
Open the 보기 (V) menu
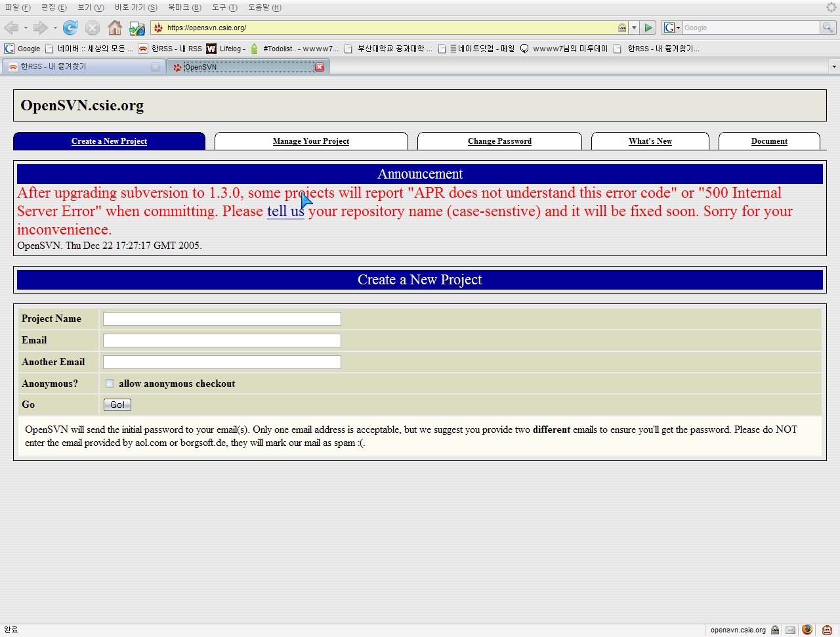[91, 7]
